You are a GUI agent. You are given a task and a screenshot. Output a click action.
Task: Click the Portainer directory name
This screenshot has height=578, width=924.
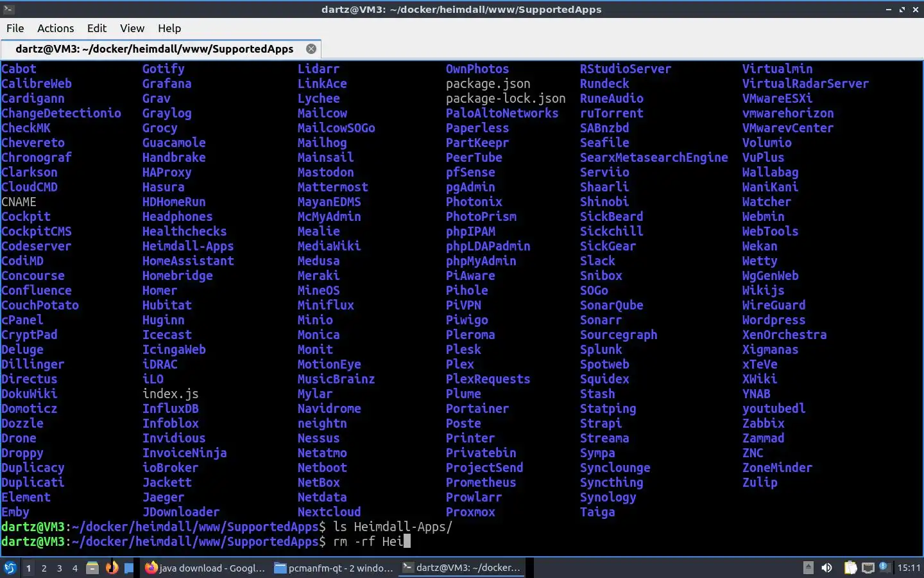[x=477, y=408]
